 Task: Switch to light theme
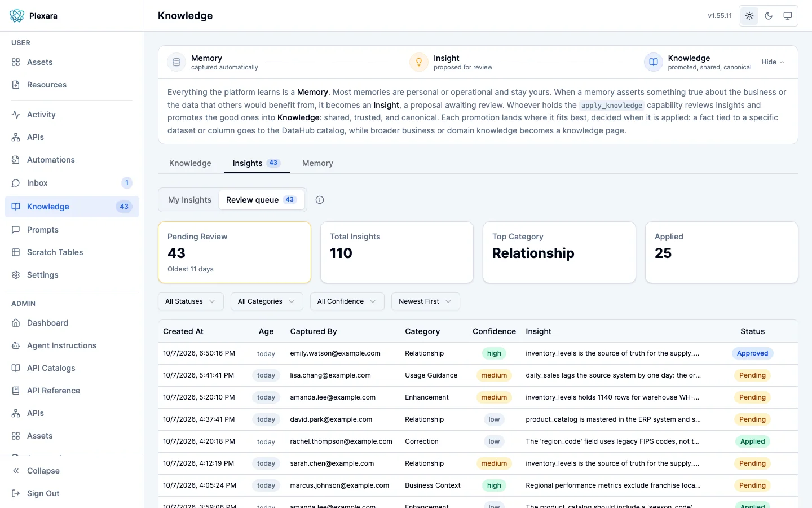tap(749, 16)
